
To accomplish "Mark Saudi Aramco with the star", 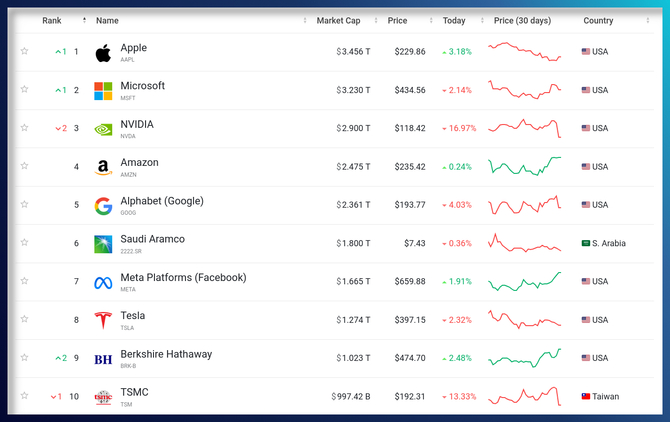I will click(24, 242).
